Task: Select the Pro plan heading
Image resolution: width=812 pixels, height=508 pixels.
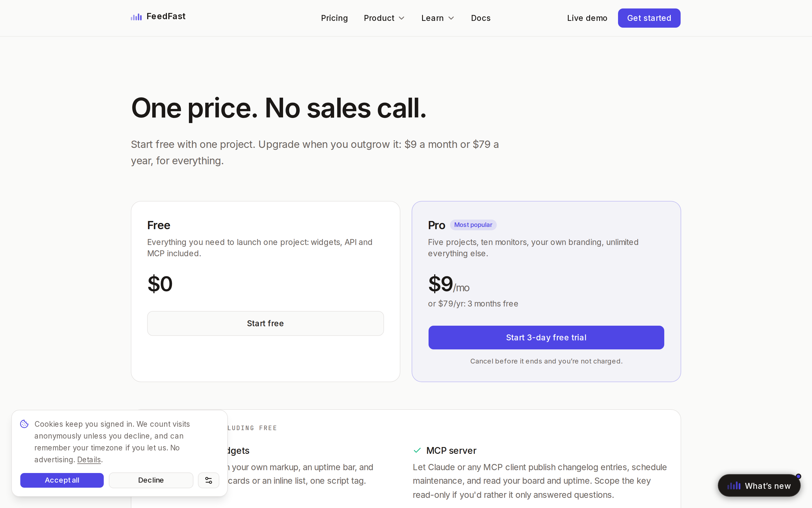Action: click(436, 225)
